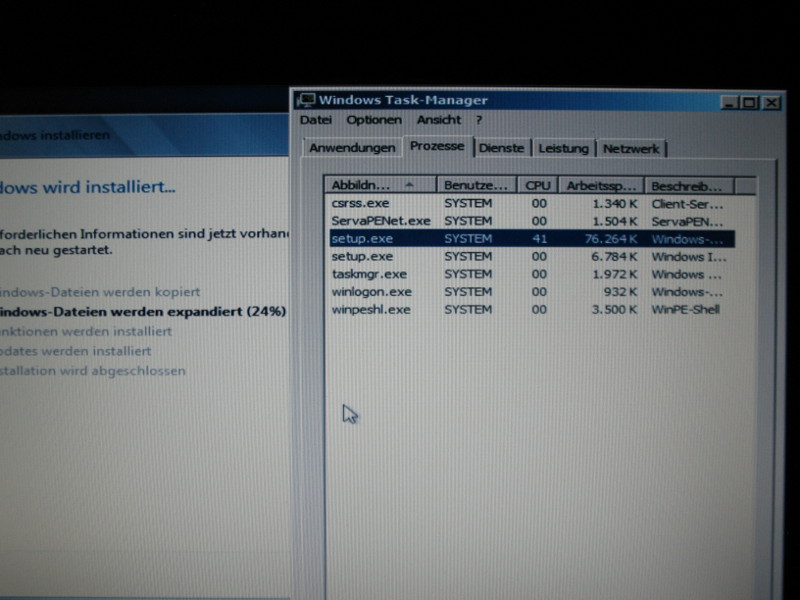
Task: Click the 'Windows installieren' installer title bar
Action: [144, 135]
